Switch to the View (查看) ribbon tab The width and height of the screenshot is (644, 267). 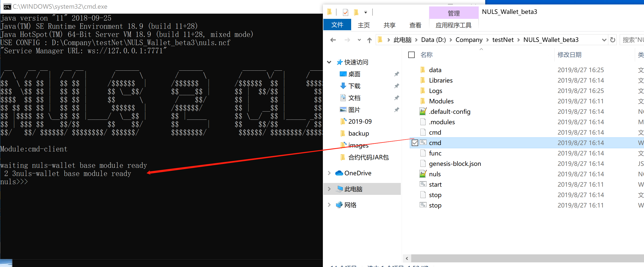click(415, 25)
